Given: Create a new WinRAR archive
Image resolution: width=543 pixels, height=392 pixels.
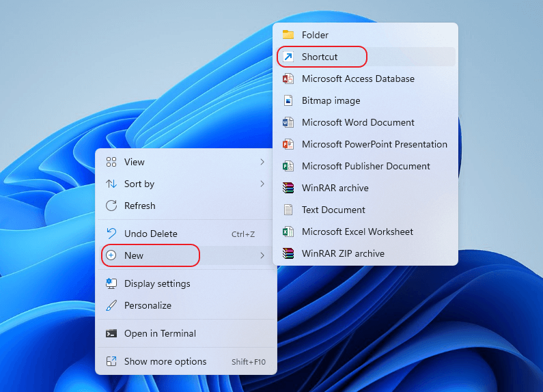Looking at the screenshot, I should (x=365, y=188).
